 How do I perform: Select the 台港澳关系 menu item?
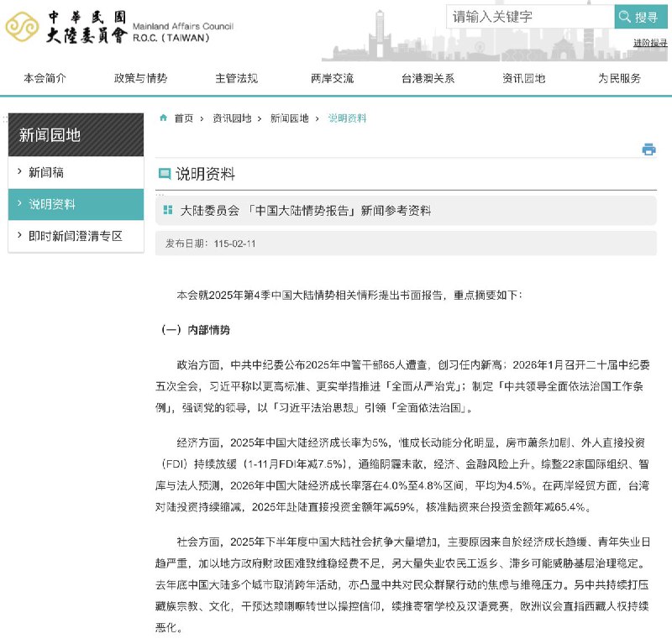[428, 77]
